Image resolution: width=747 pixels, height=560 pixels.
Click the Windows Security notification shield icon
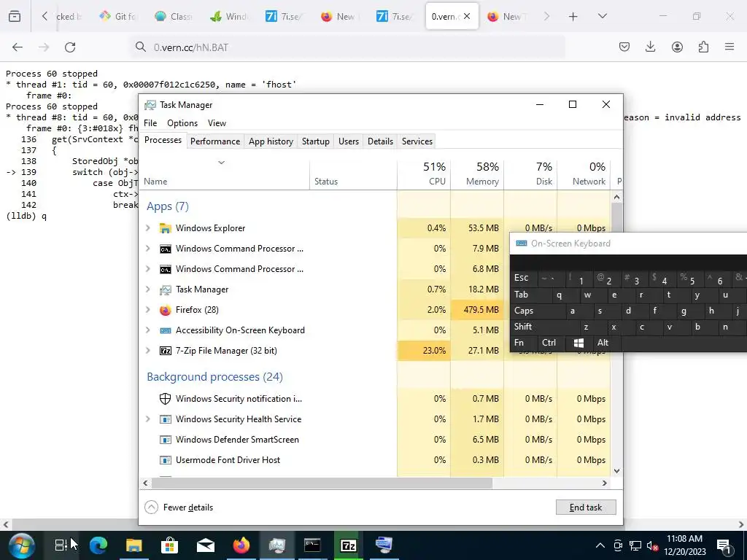point(166,399)
